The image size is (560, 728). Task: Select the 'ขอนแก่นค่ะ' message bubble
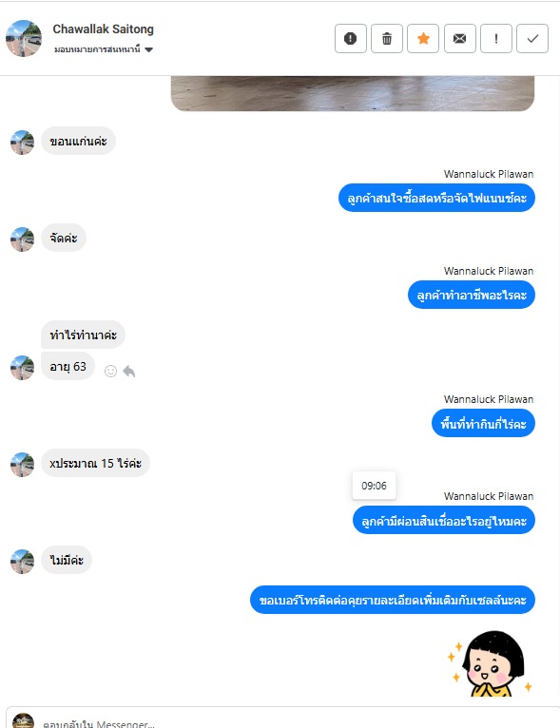(79, 142)
